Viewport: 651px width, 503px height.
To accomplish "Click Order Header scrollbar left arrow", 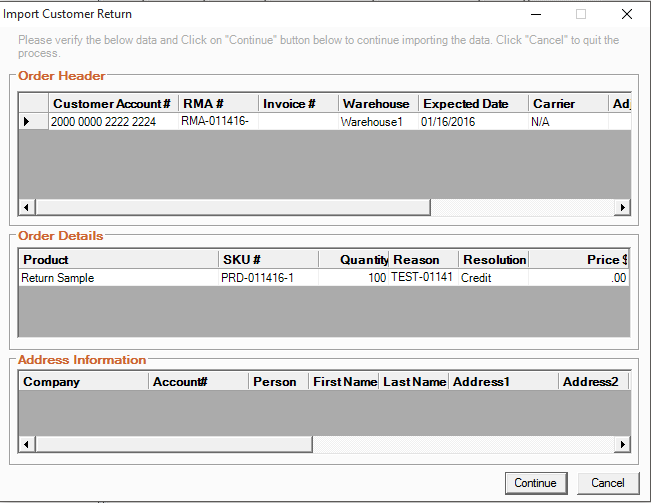I will click(x=25, y=207).
